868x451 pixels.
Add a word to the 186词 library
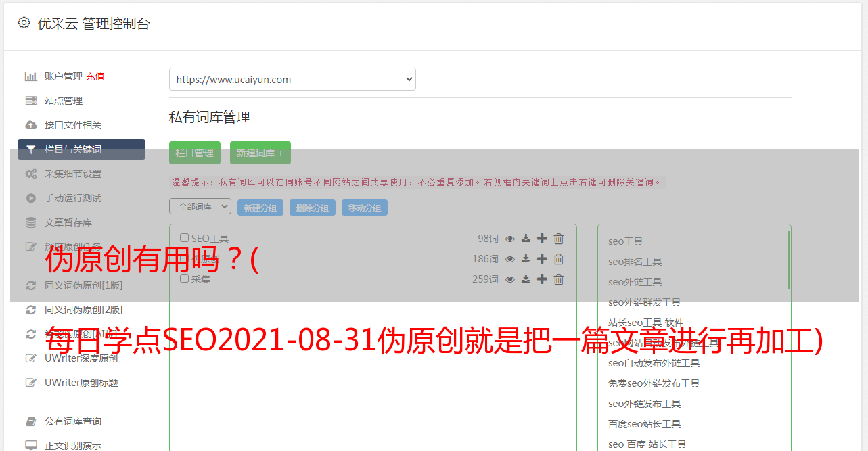[542, 259]
